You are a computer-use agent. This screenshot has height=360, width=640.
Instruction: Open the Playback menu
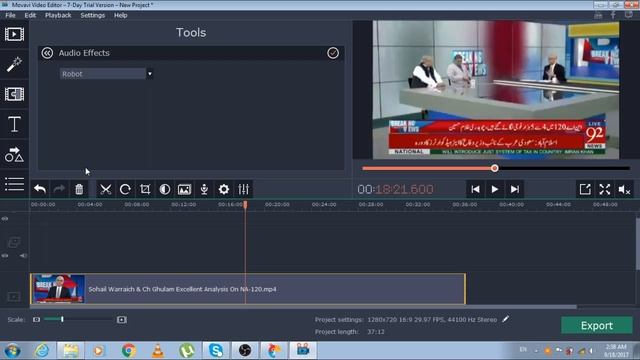coord(58,15)
